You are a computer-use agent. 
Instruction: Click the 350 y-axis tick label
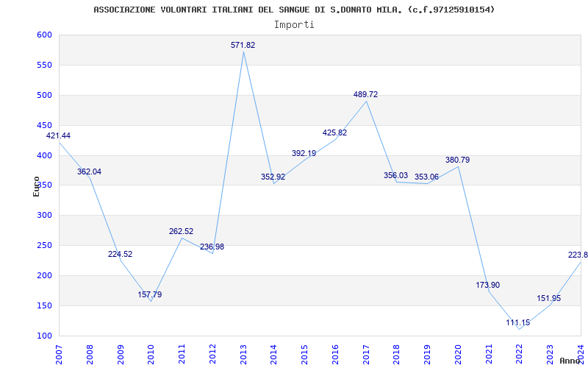pos(44,185)
